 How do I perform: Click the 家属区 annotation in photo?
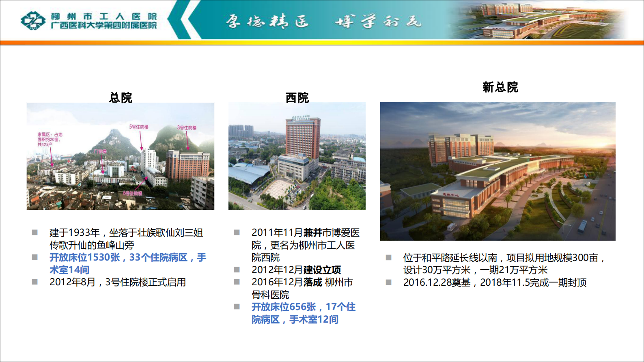(50, 139)
